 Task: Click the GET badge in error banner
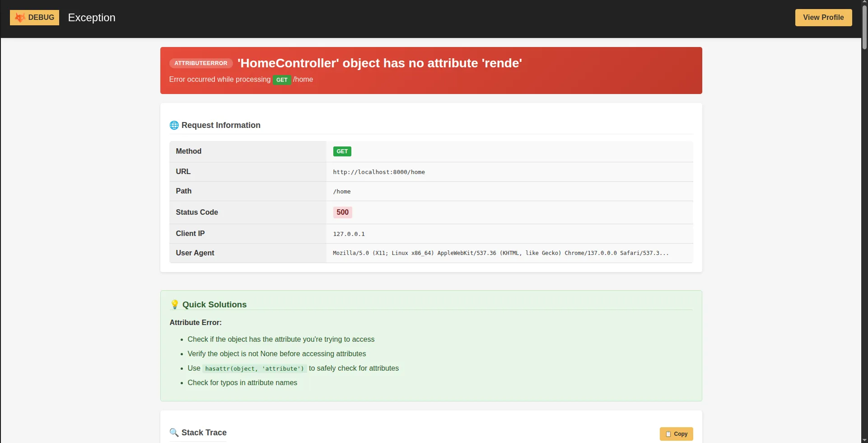point(282,80)
